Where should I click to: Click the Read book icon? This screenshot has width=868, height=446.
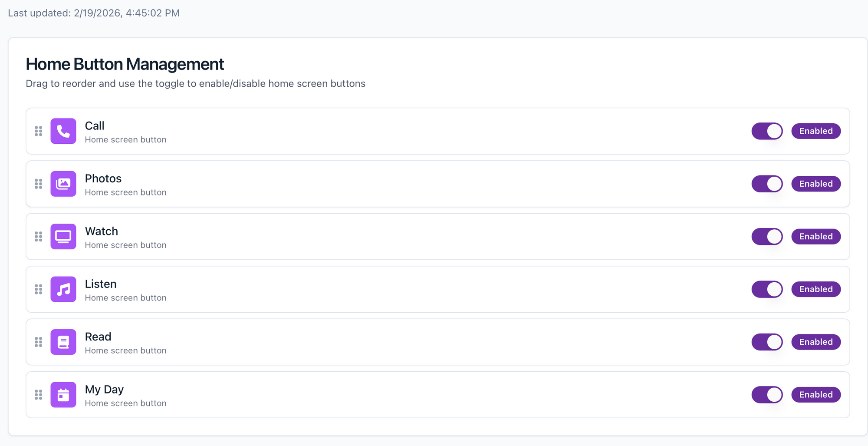63,342
